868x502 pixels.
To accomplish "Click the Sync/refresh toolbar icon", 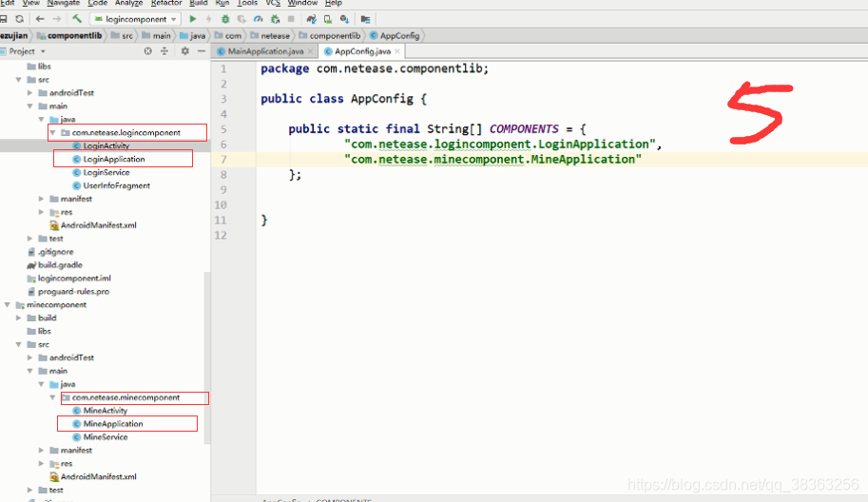I will click(x=19, y=19).
